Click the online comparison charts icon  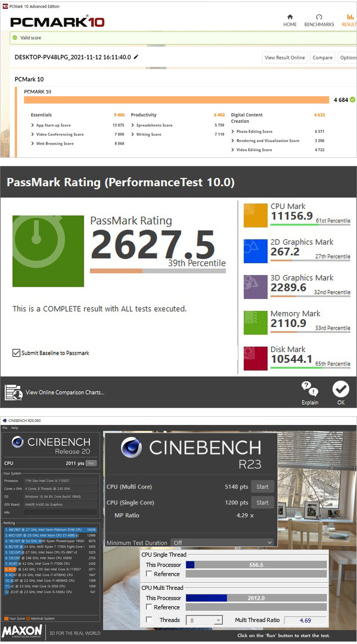coord(13,392)
